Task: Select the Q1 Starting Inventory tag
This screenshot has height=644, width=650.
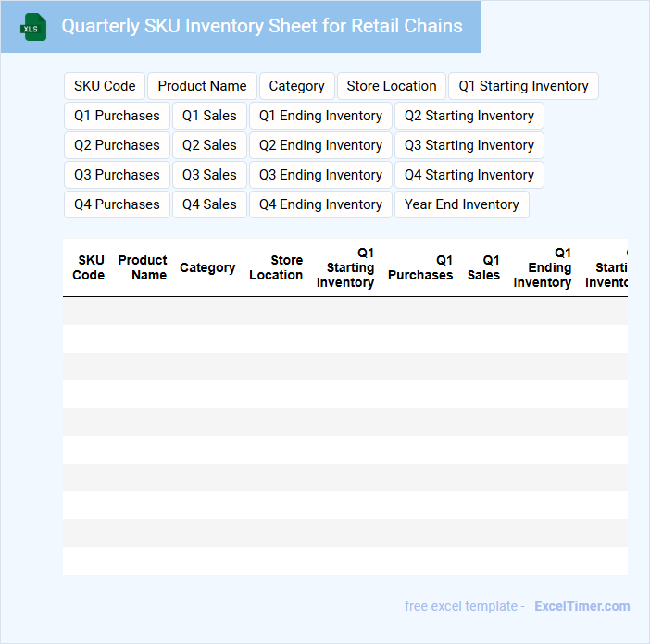Action: [523, 86]
